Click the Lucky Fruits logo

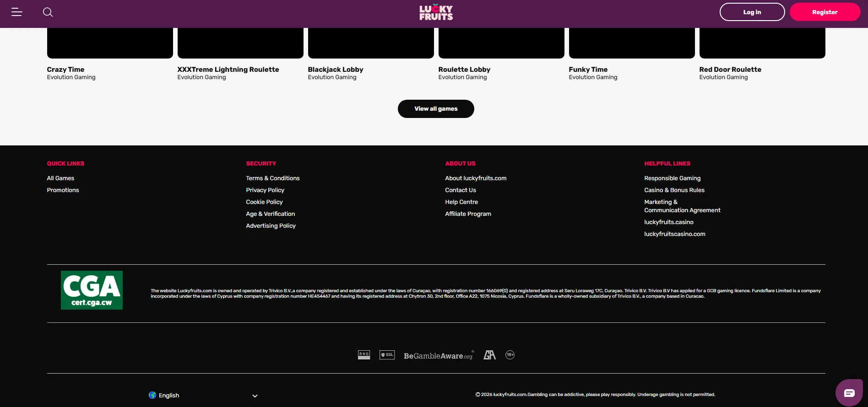pyautogui.click(x=436, y=12)
